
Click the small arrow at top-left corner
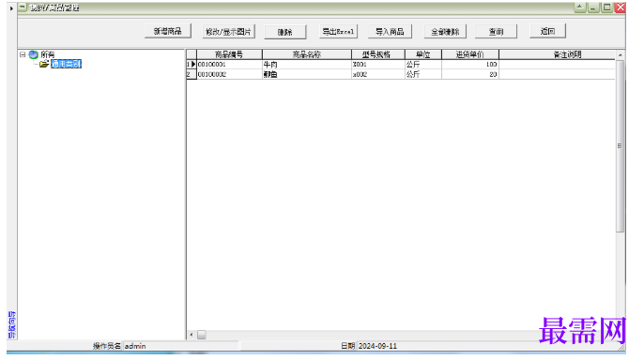pyautogui.click(x=11, y=8)
